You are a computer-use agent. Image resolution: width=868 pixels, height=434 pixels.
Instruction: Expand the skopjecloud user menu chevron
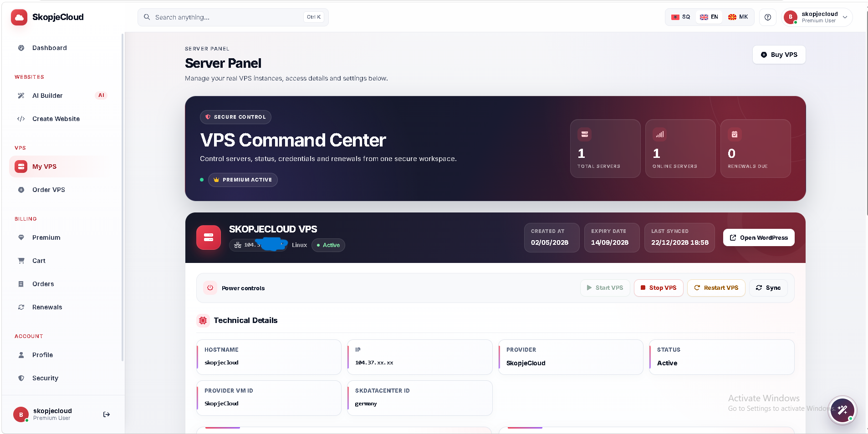click(x=845, y=17)
